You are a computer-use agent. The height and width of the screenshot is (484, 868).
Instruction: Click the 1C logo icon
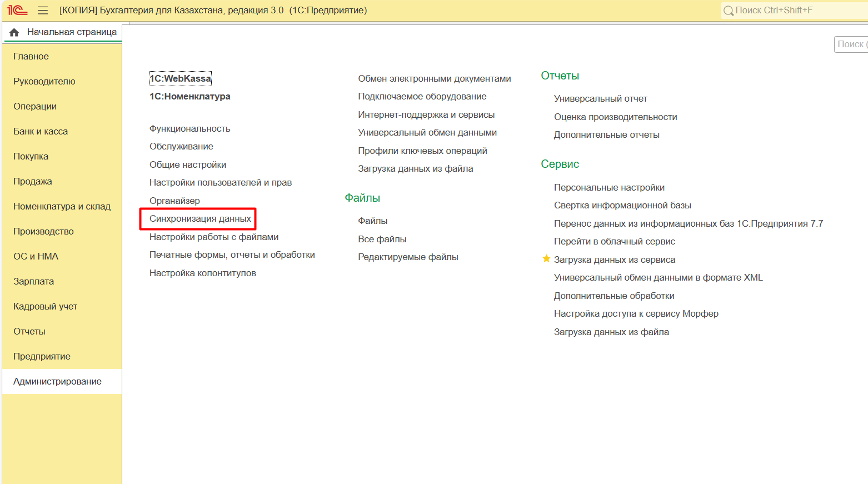point(17,10)
